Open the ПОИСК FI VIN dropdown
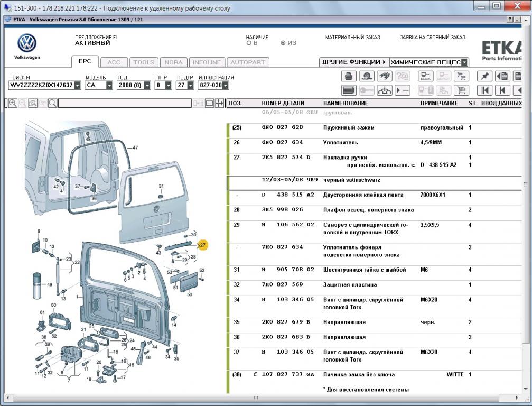This screenshot has height=406, width=532. click(x=78, y=85)
